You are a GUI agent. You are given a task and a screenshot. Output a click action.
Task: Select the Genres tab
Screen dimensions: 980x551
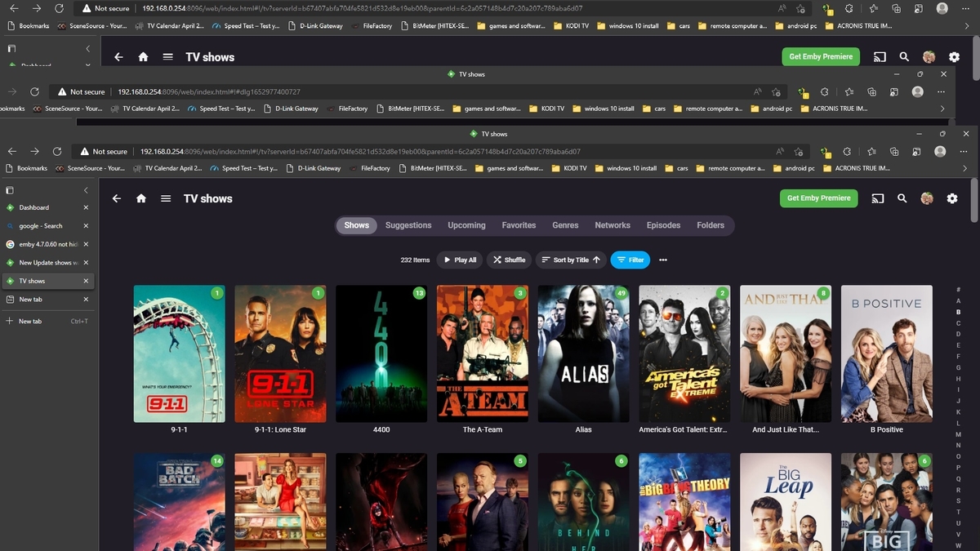coord(565,225)
